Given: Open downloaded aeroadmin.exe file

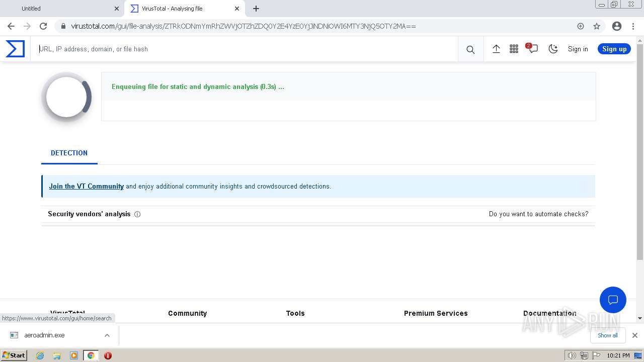Looking at the screenshot, I should pos(44,335).
